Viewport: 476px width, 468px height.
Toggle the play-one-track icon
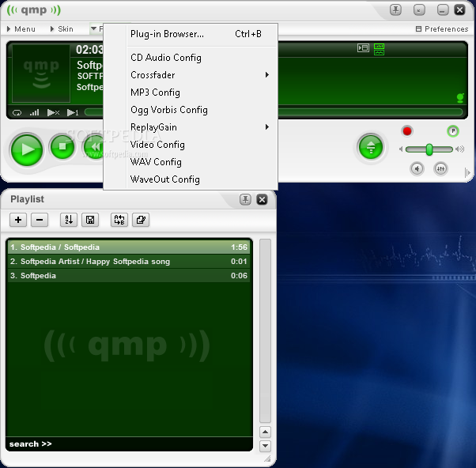tap(73, 112)
